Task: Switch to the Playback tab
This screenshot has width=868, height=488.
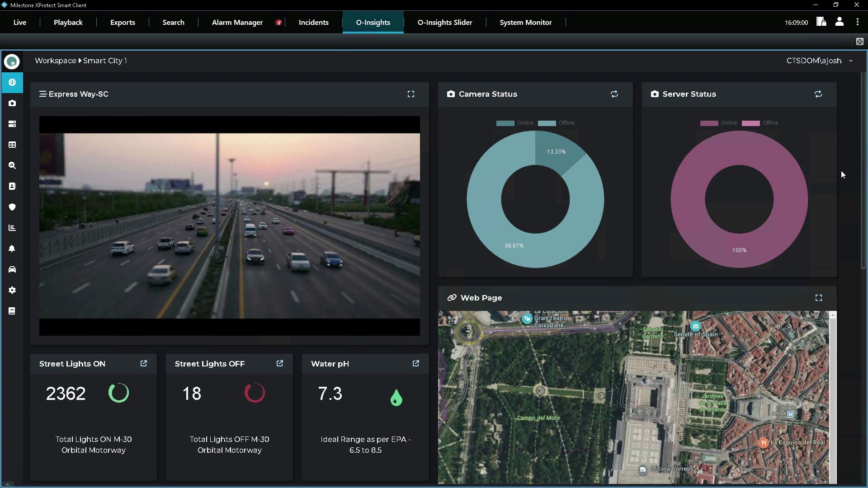Action: 68,22
